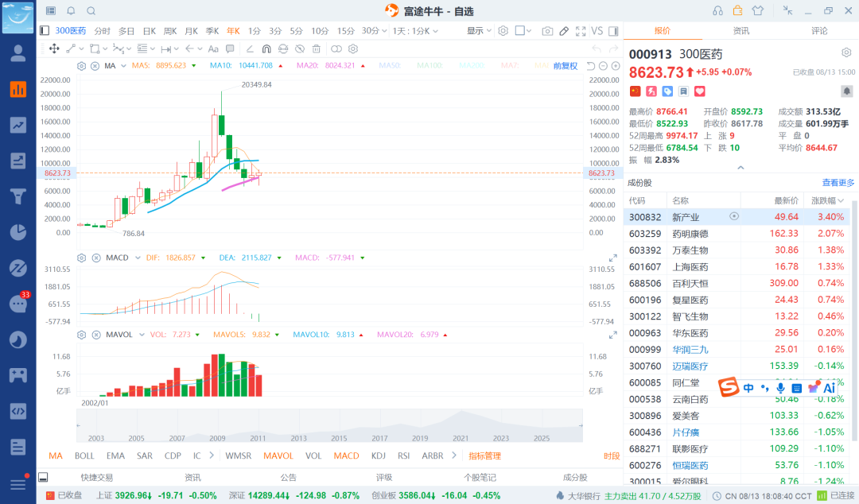The width and height of the screenshot is (859, 504).
Task: Toggle the right side panel icon
Action: tap(613, 31)
